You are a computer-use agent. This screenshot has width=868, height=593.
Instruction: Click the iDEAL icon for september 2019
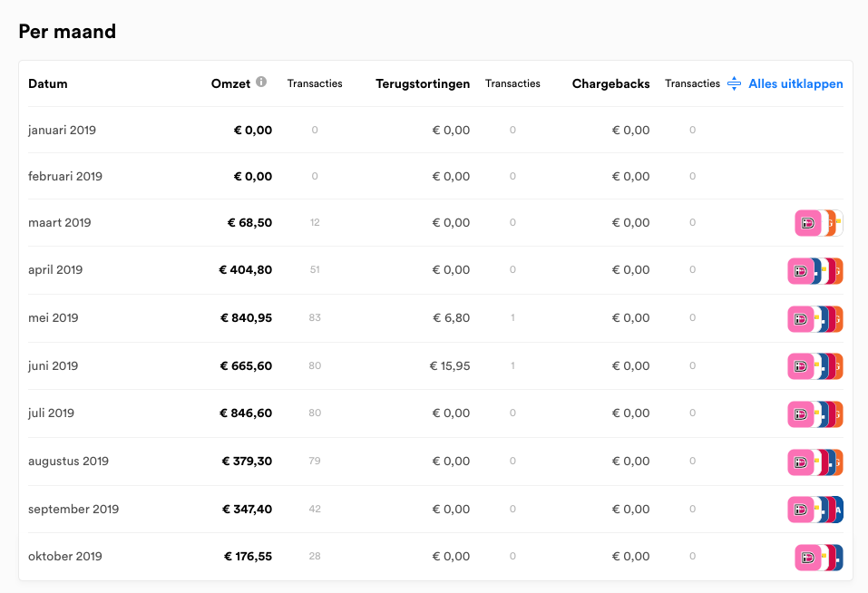[801, 510]
